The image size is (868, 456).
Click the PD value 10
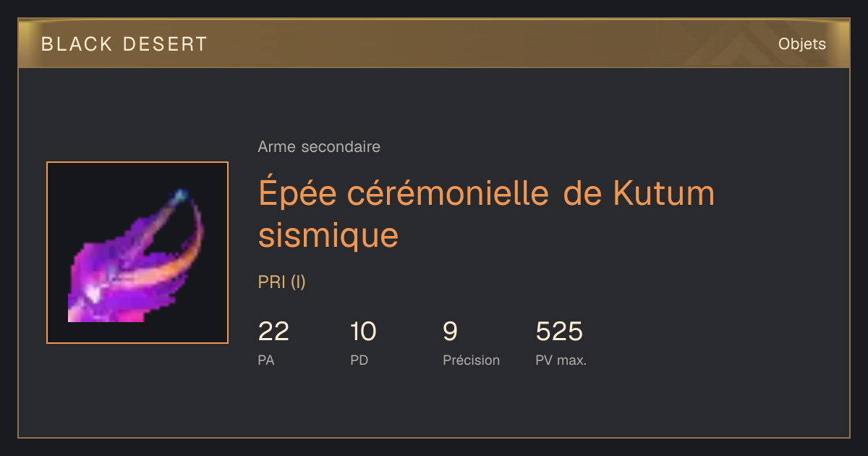point(363,332)
